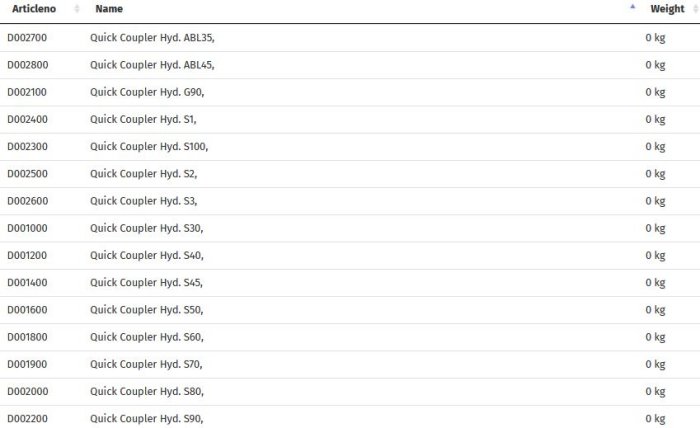700x428 pixels.
Task: Select Quick Coupler Hyd. S40 name
Action: coord(146,255)
